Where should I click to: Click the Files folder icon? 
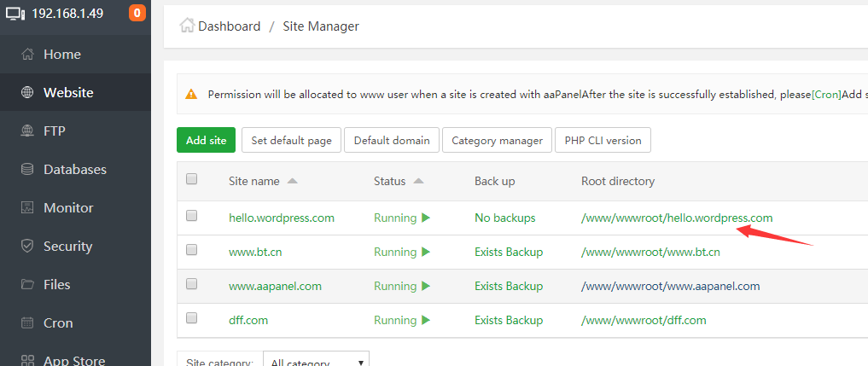pyautogui.click(x=27, y=285)
